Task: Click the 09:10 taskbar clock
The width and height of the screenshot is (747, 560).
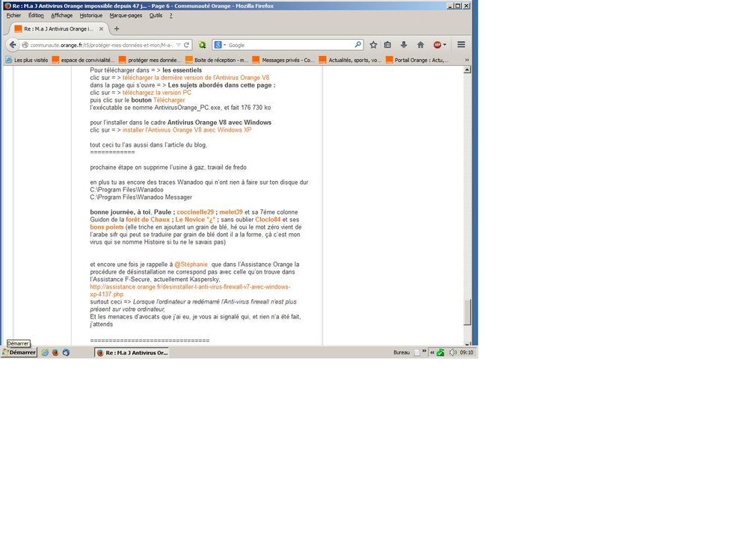Action: [x=467, y=352]
